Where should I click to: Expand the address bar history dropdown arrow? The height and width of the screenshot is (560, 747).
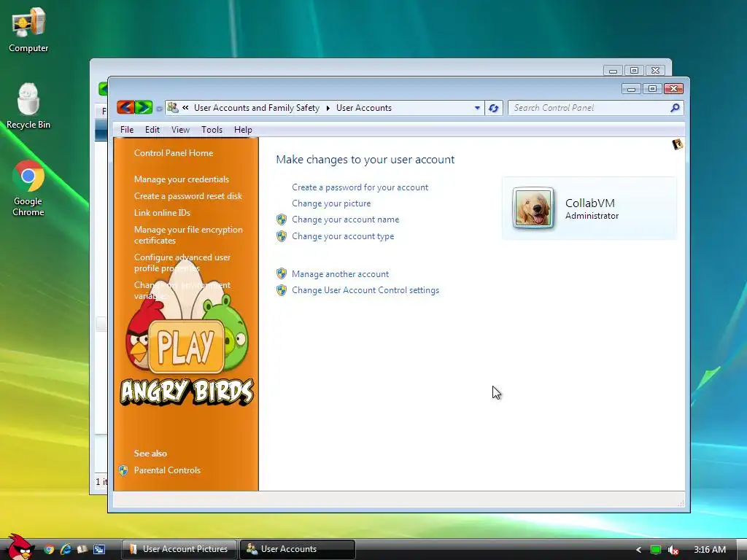(477, 108)
